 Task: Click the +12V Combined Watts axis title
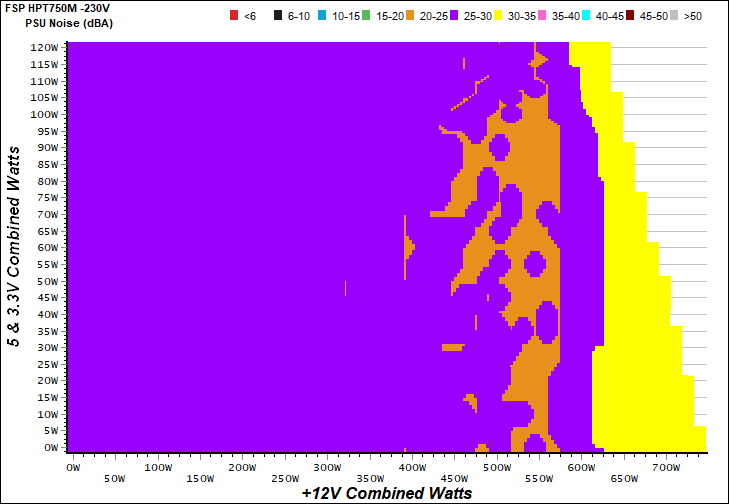[x=386, y=493]
